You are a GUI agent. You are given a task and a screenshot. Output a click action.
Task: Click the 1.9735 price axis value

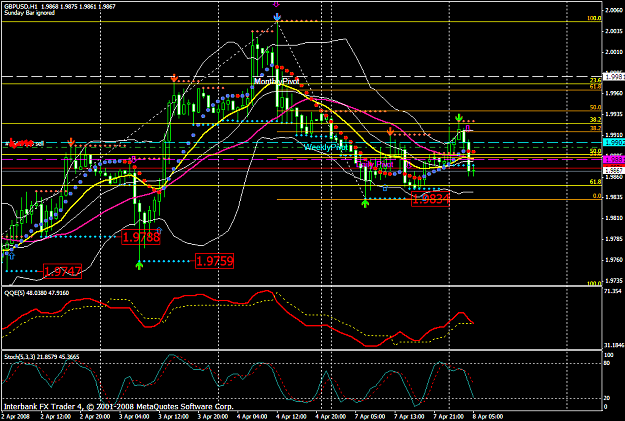(614, 281)
